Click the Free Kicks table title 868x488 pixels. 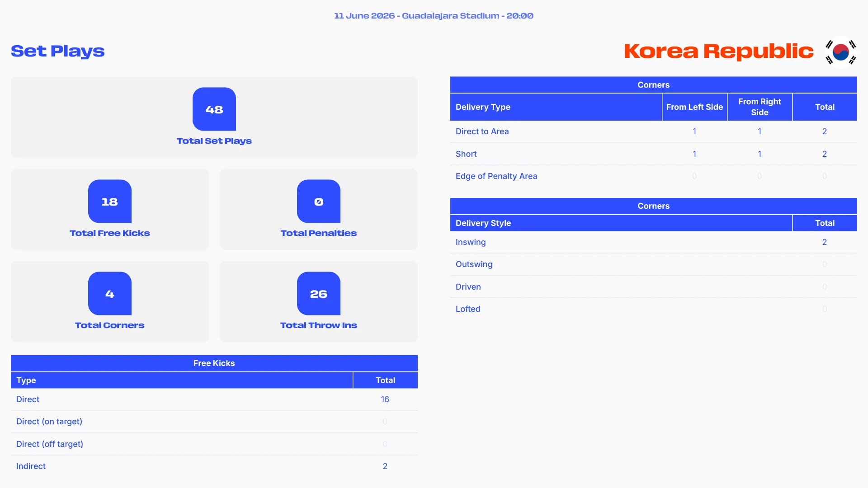click(214, 363)
